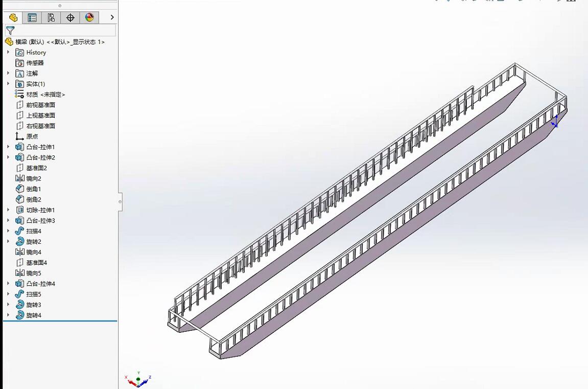588x389 pixels.
Task: Expand the 扫描5 feature arrow
Action: pyautogui.click(x=8, y=294)
